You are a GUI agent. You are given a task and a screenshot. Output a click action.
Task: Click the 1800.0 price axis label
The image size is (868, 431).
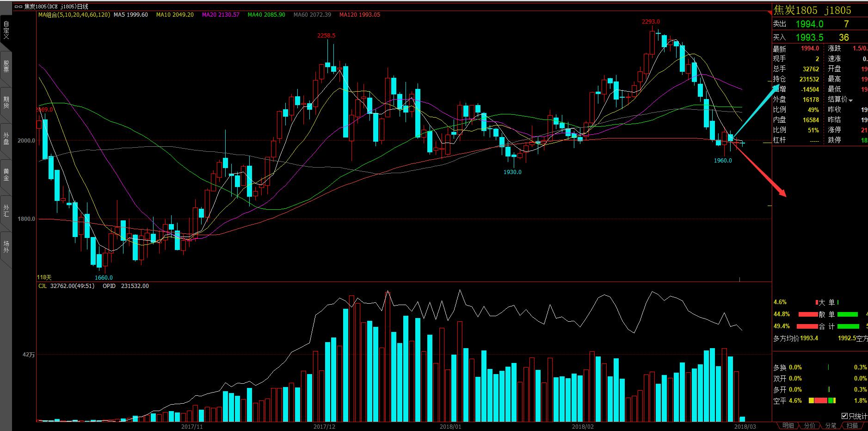click(x=26, y=219)
